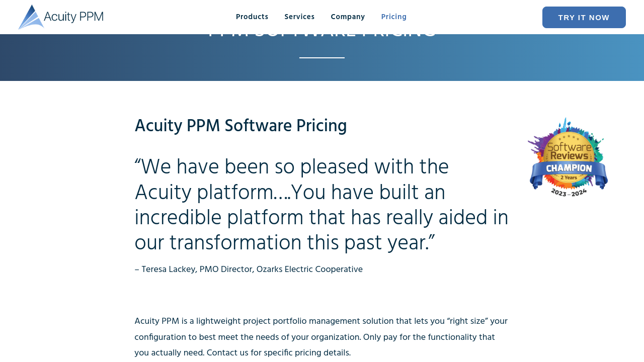
Task: Click the Acuity PPM wordmark in header
Action: coord(73,17)
